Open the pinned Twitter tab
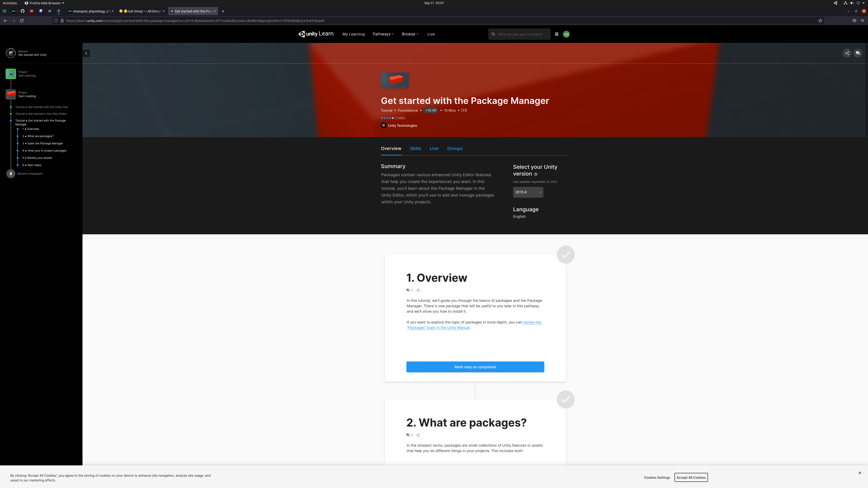Image resolution: width=868 pixels, height=488 pixels. [x=50, y=11]
